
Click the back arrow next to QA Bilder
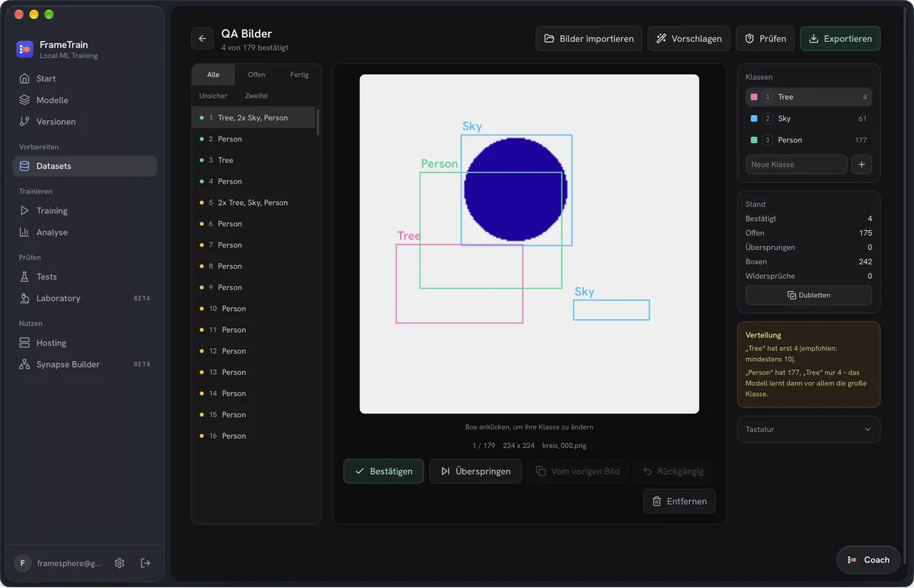point(202,39)
